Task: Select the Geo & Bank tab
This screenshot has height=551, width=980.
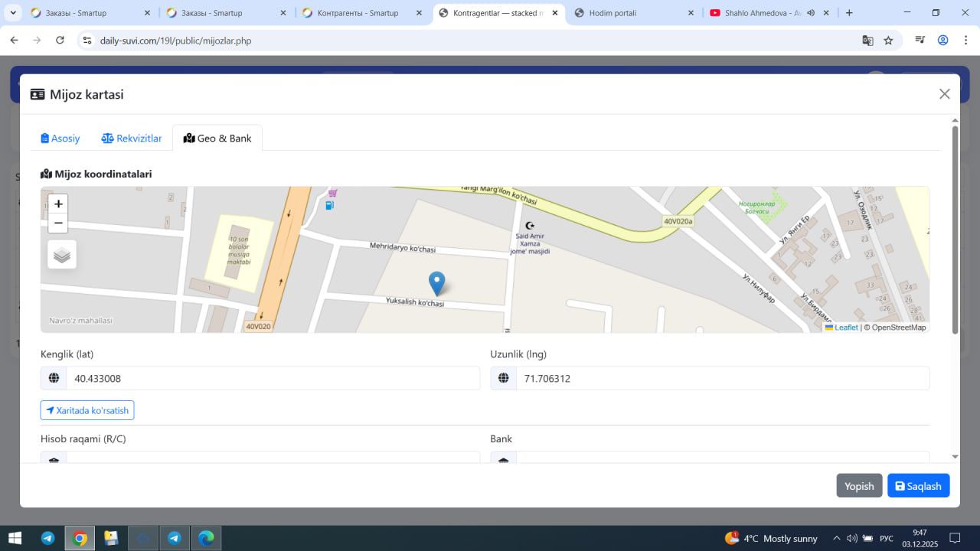Action: [x=217, y=139]
